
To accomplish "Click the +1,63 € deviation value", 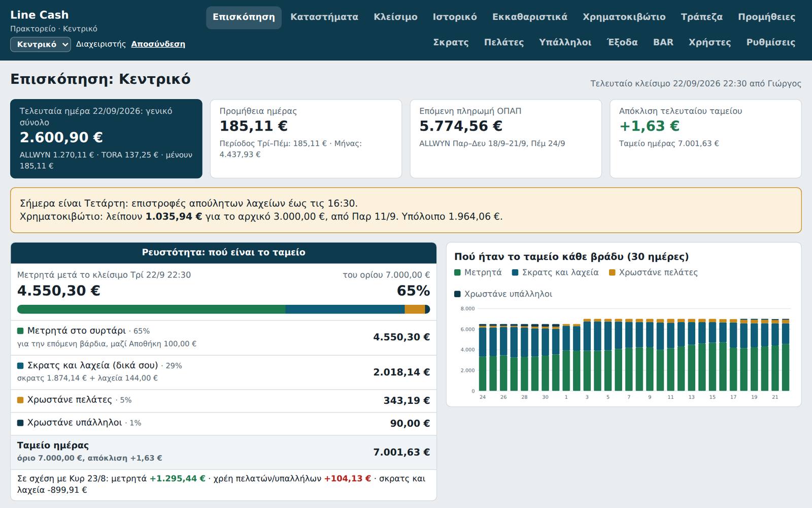I will click(649, 126).
